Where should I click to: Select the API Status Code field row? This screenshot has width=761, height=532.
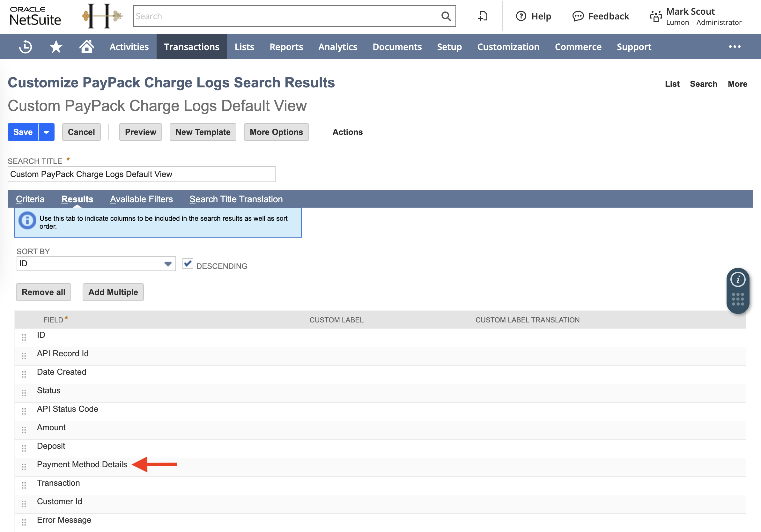(380, 411)
